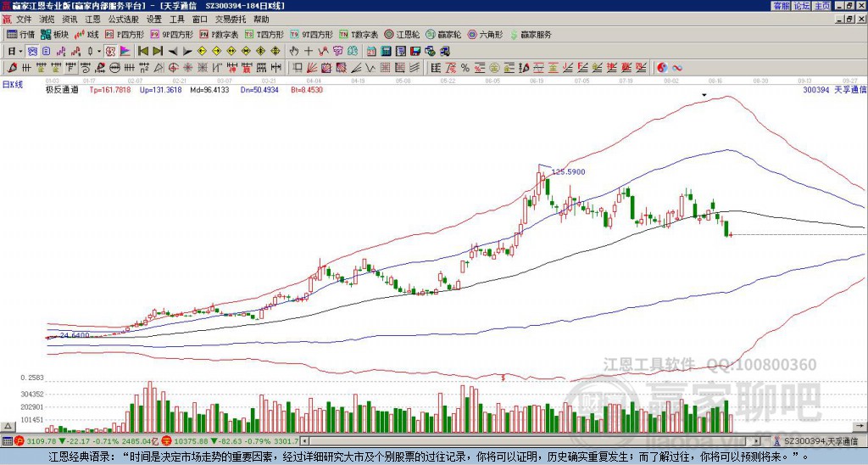Click the 24.6400 low price label
This screenshot has width=868, height=465.
tap(75, 335)
